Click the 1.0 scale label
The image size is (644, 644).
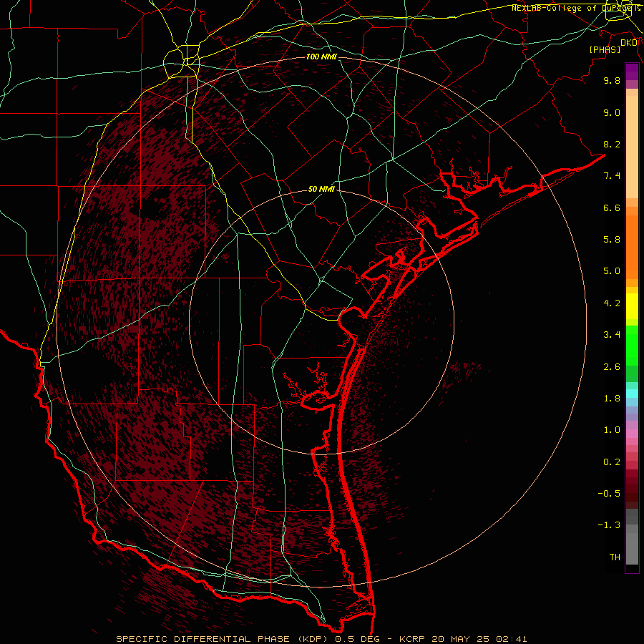point(612,431)
